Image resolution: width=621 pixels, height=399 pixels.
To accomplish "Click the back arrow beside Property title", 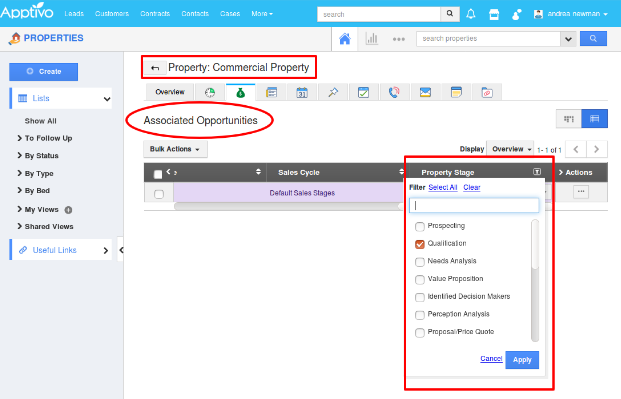I will (x=155, y=68).
